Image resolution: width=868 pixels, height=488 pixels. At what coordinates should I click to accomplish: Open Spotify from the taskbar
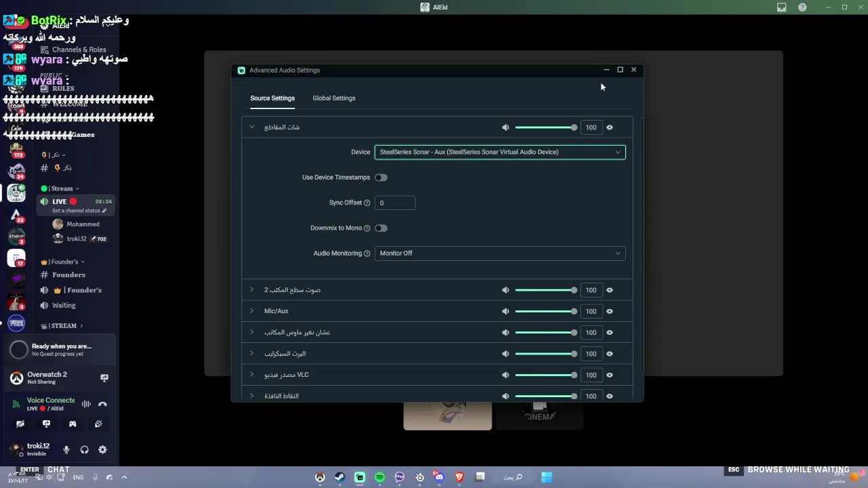coord(380,477)
